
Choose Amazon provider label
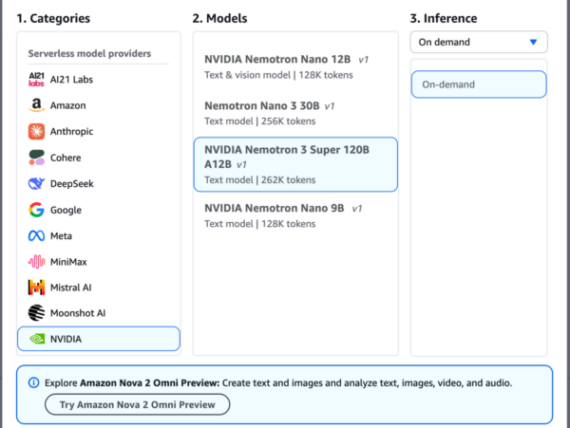68,105
